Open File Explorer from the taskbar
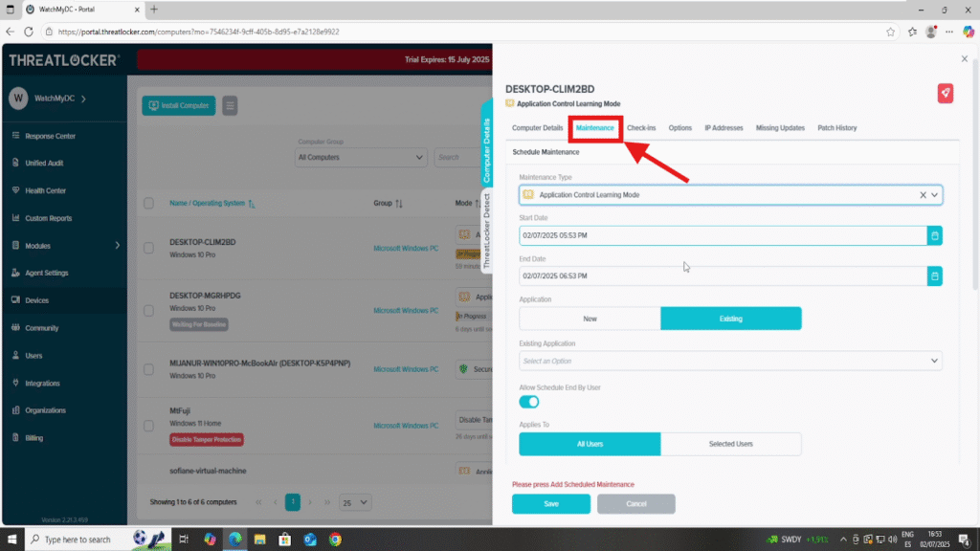 pyautogui.click(x=260, y=540)
